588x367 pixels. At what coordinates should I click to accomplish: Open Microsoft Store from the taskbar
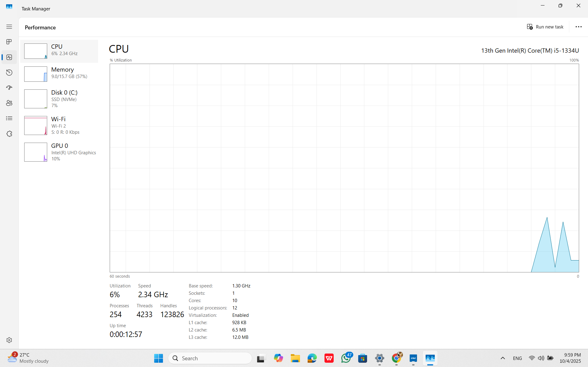(363, 358)
